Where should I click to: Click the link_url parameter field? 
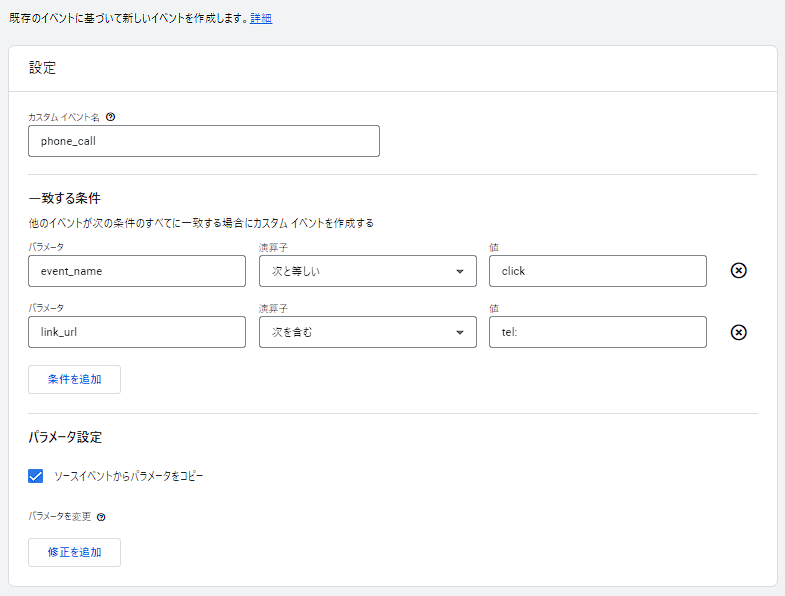click(x=137, y=332)
